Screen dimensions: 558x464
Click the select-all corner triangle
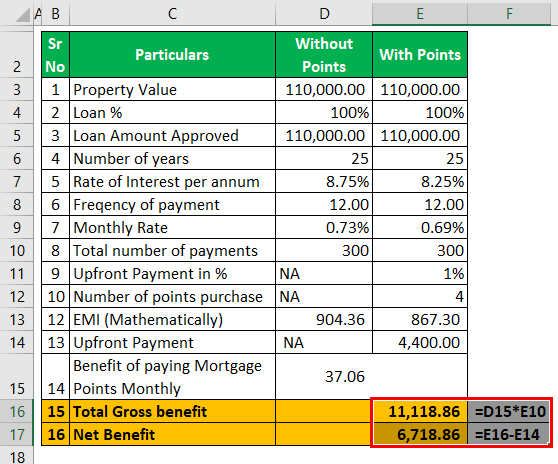[22, 15]
